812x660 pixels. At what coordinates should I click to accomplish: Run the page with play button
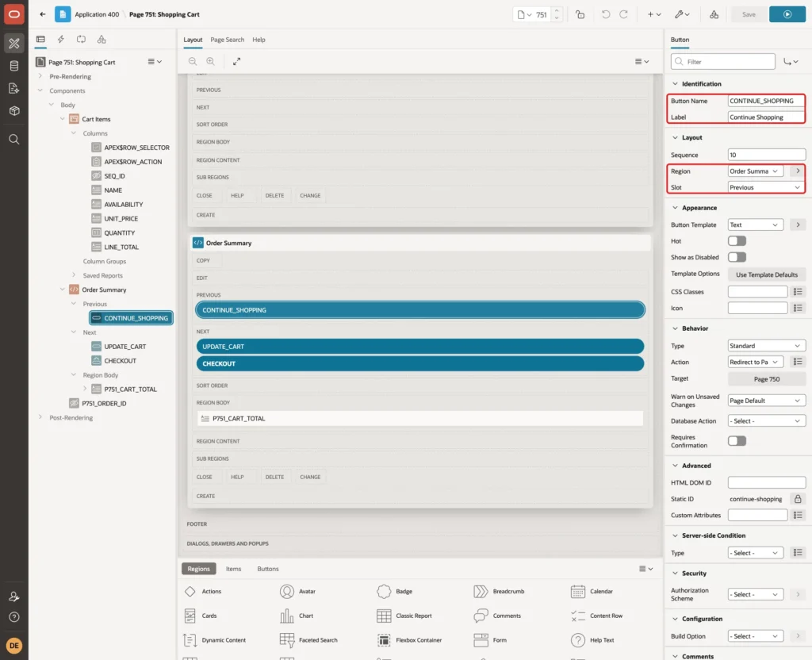click(x=787, y=14)
